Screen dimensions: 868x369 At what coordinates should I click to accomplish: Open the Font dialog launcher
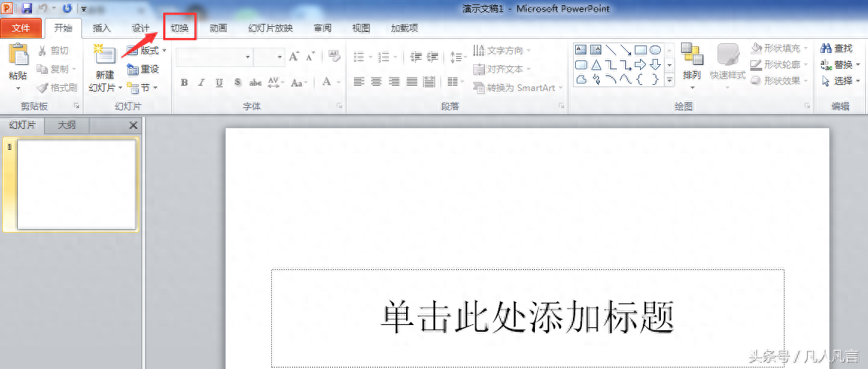[339, 105]
